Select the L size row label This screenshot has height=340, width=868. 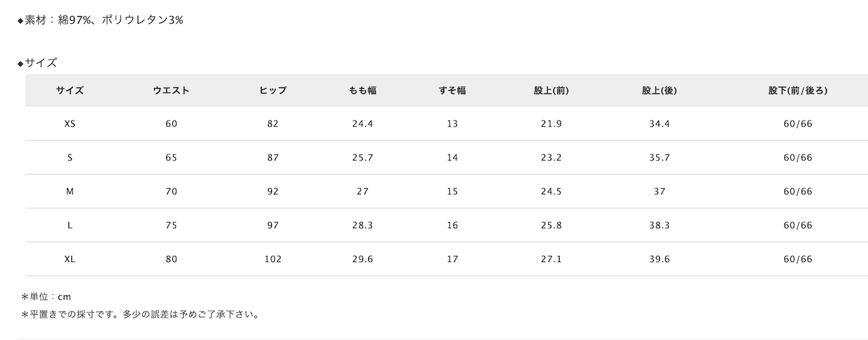tap(70, 226)
